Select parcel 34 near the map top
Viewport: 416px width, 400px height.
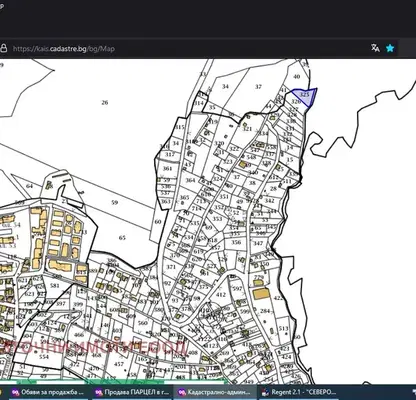225,86
